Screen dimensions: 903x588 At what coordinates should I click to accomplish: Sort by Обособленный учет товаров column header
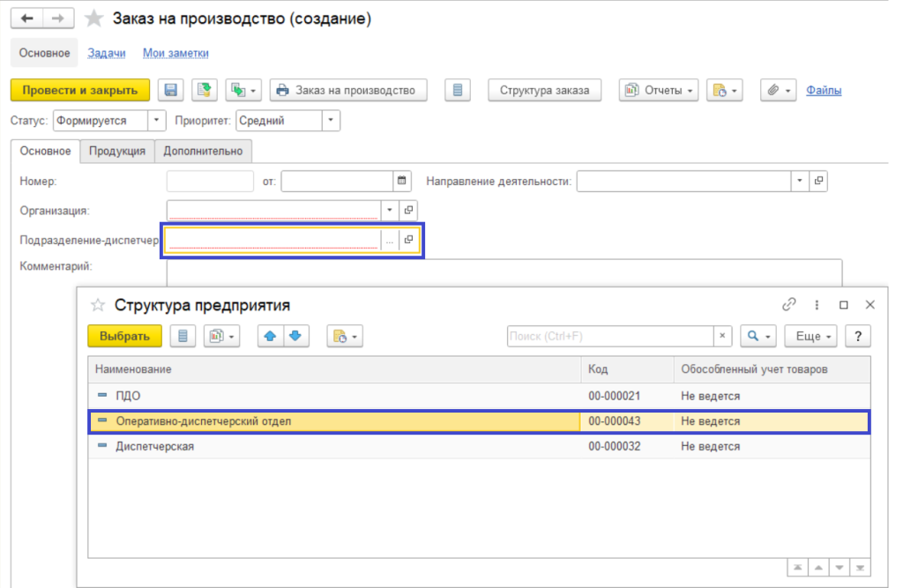772,369
